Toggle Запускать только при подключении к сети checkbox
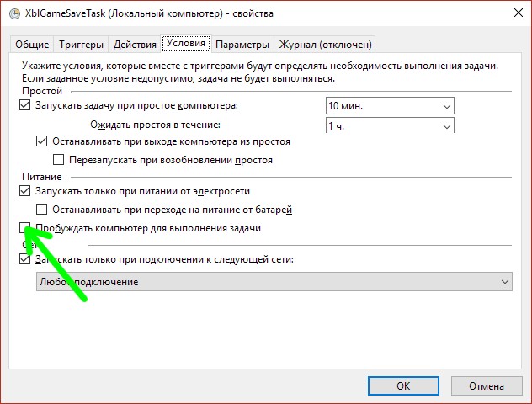This screenshot has height=404, width=532. [24, 260]
